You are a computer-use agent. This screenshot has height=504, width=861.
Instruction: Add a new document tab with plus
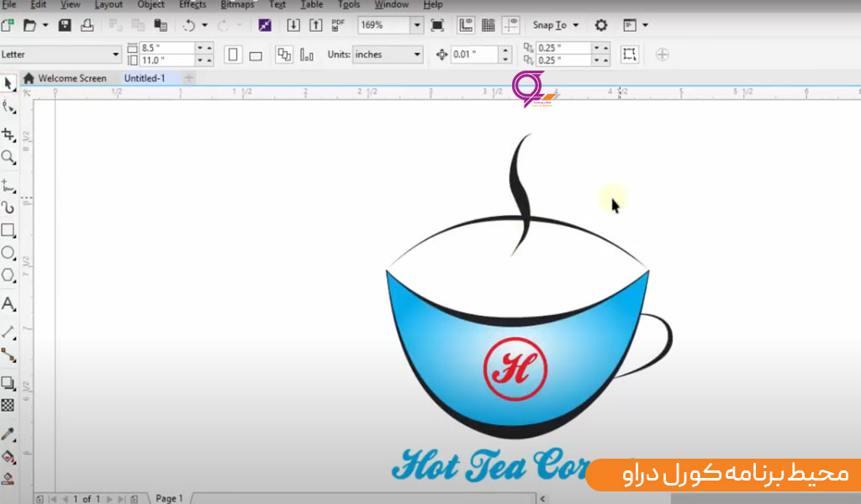click(188, 78)
